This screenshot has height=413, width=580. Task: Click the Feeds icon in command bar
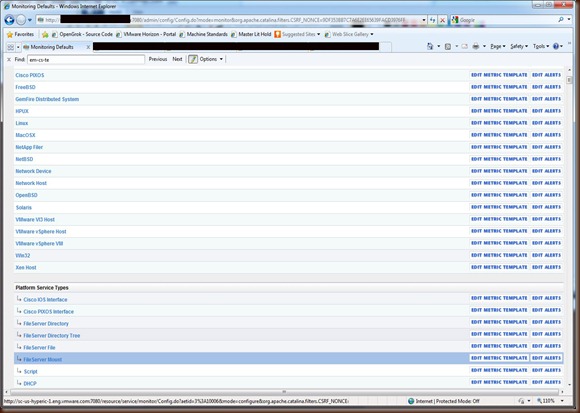click(x=448, y=46)
